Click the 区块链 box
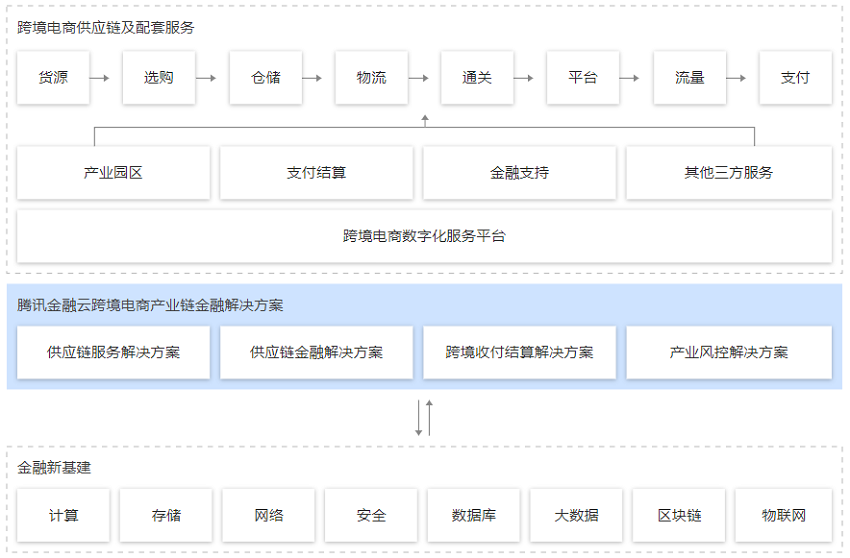 click(x=679, y=515)
